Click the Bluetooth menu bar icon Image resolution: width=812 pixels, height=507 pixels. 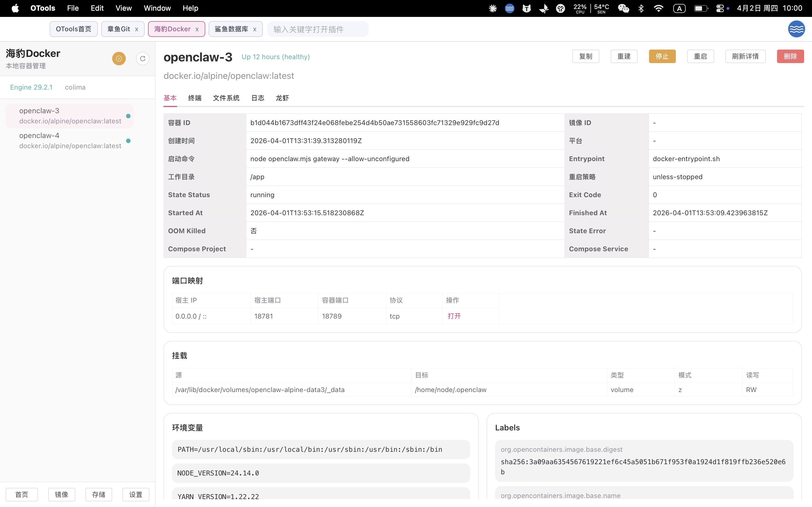641,8
